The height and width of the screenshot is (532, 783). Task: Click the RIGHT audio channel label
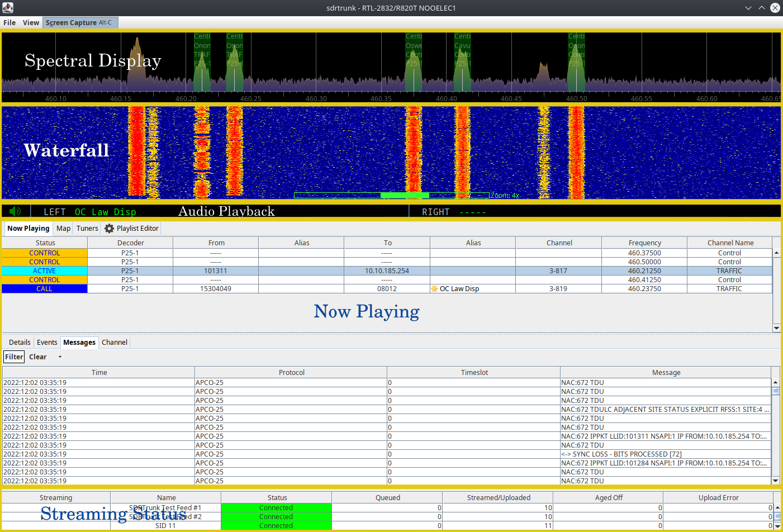[x=435, y=212]
